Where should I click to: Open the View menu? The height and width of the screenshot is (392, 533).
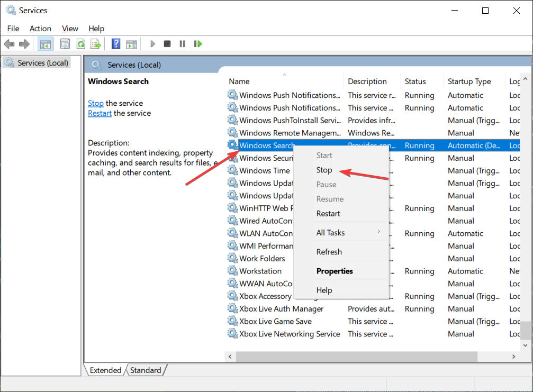[x=70, y=29]
